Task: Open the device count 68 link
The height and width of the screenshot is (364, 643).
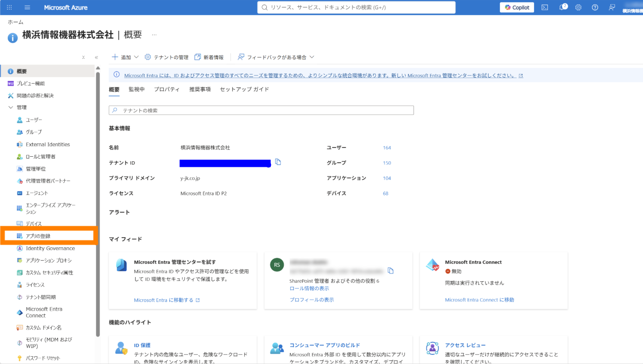Action: click(385, 193)
